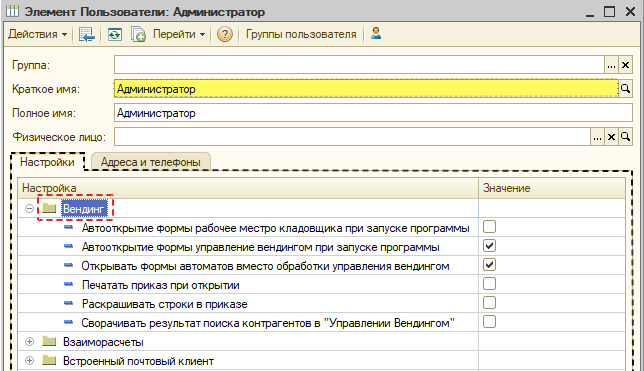Viewport: 644px width, 371px height.
Task: Enable Печатать приказ при открытии checkbox
Action: [x=489, y=283]
